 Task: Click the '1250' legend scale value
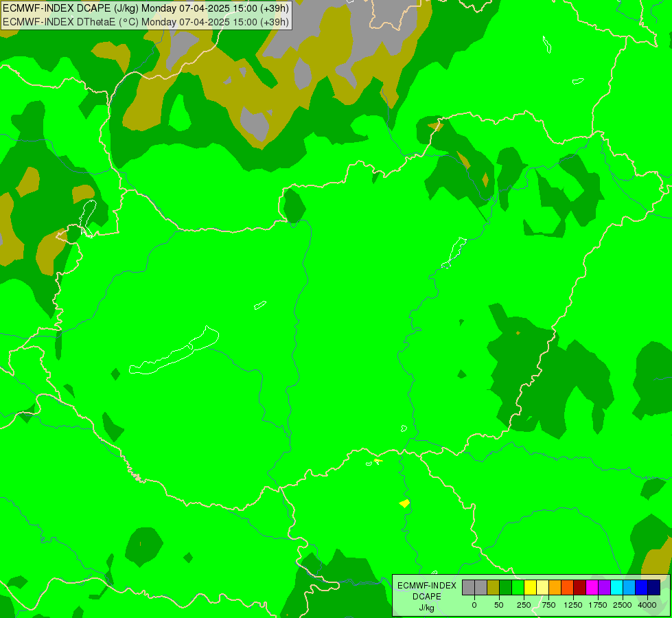(x=573, y=605)
